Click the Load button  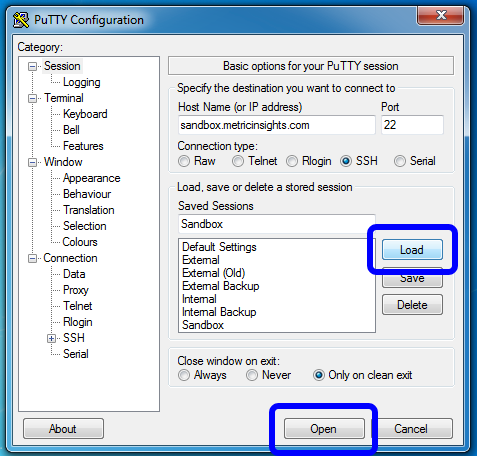point(412,250)
